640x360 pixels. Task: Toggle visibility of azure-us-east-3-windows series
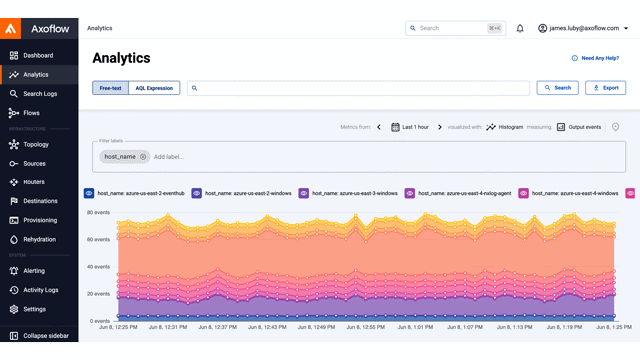tap(304, 193)
